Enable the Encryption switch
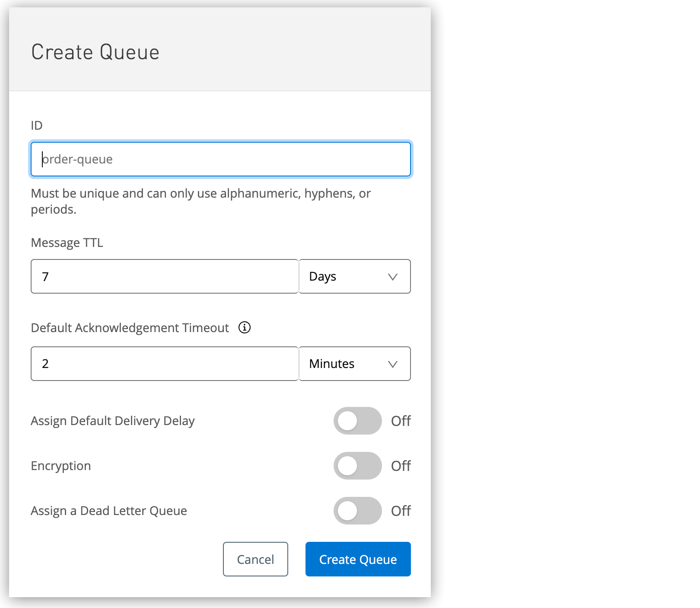Image resolution: width=700 pixels, height=608 pixels. coord(357,466)
